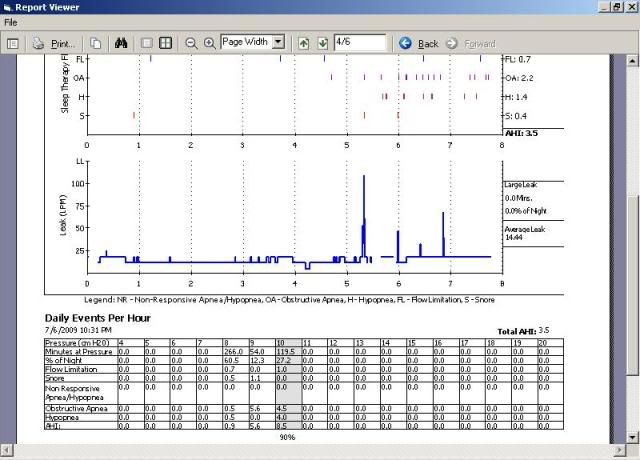Click the zoom in magnifier
The image size is (640, 460).
click(209, 43)
